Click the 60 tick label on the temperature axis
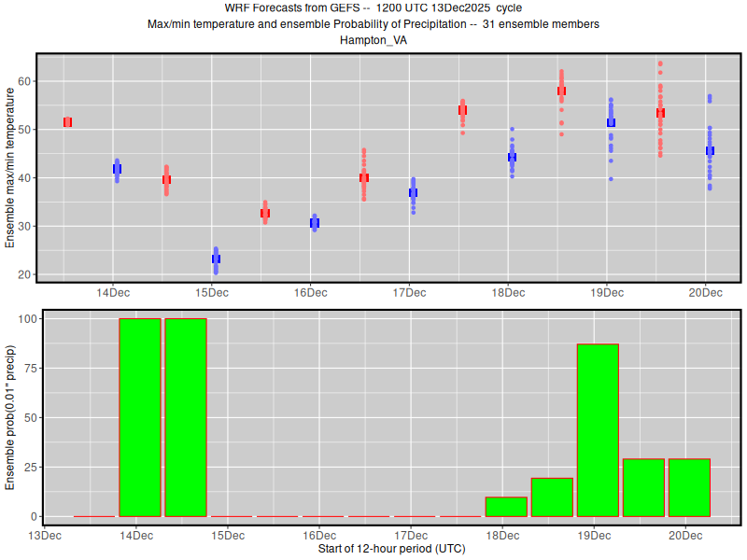Image resolution: width=747 pixels, height=560 pixels. (25, 81)
